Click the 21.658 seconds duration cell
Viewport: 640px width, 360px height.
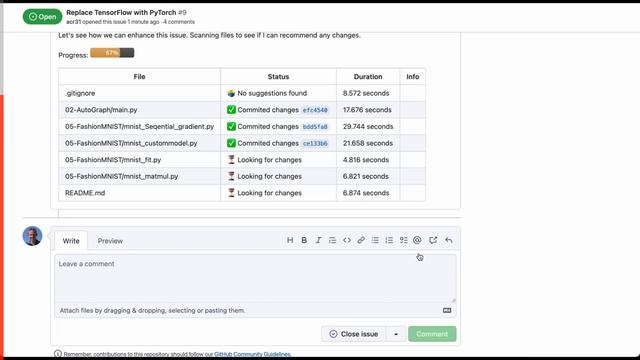tap(368, 143)
